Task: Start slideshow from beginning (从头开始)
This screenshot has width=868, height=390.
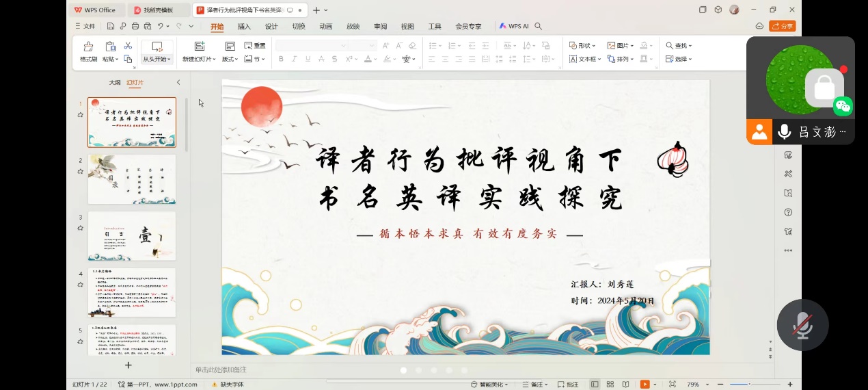Action: [x=157, y=51]
